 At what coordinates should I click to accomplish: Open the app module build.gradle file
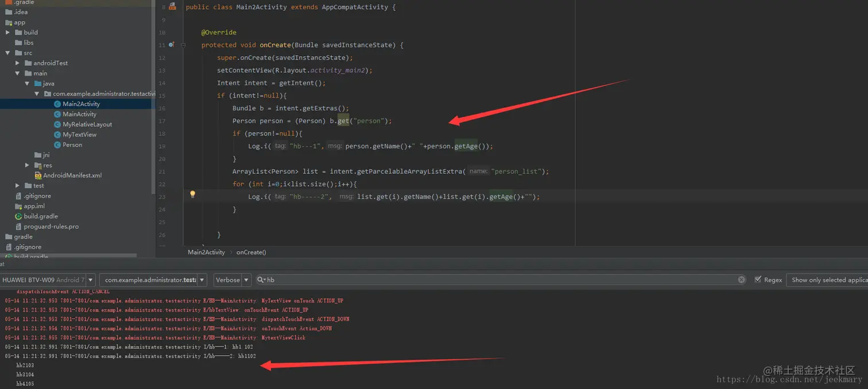pos(41,216)
